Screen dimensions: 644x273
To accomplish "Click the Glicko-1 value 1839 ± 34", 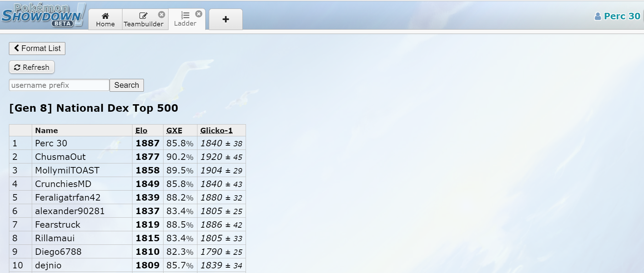I will tap(221, 266).
